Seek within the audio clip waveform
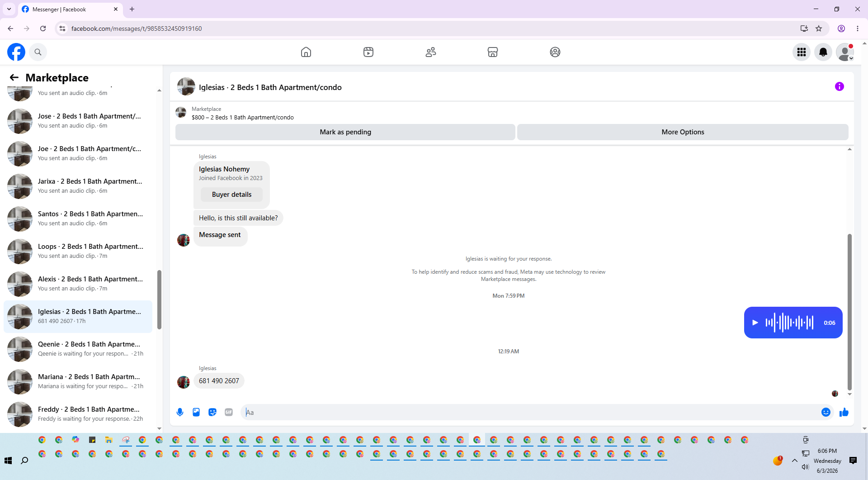 [789, 323]
